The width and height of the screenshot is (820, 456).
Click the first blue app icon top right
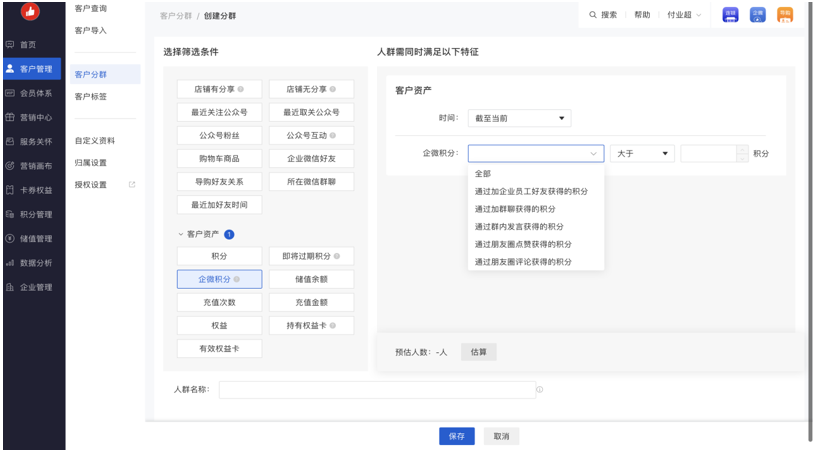coord(730,15)
